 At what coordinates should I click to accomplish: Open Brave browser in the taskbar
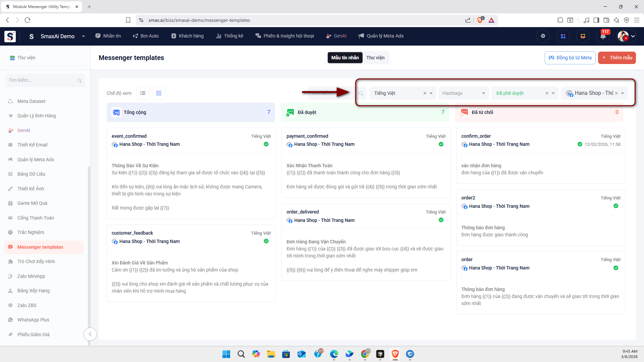point(395,354)
